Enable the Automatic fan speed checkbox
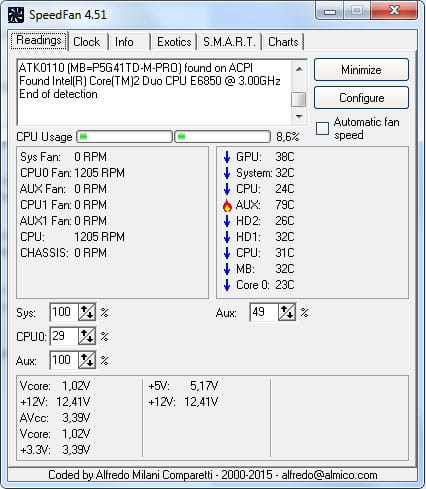 (x=322, y=129)
